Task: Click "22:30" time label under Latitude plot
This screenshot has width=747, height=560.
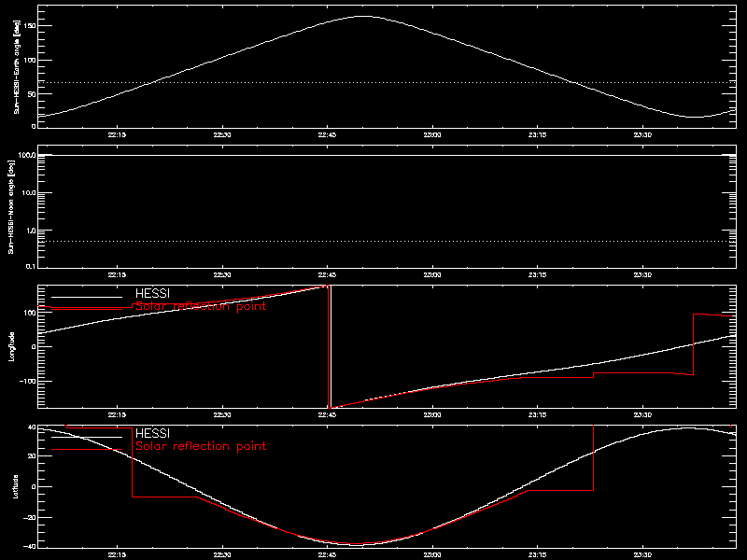Action: (222, 555)
